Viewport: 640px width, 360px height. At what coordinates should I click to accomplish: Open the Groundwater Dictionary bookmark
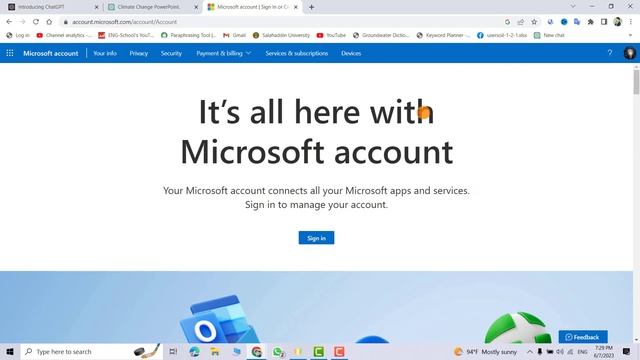click(381, 36)
